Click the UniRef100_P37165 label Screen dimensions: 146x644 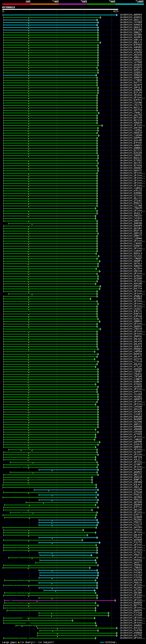click(131, 615)
